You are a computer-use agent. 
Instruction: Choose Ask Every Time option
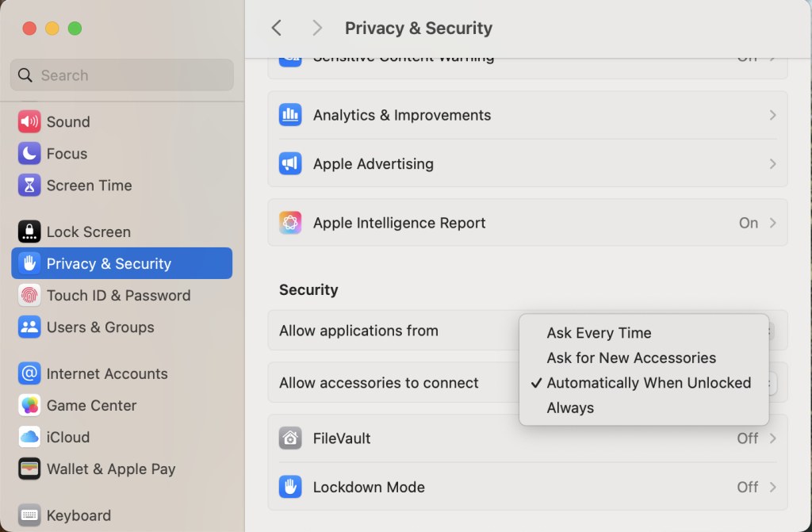click(x=599, y=333)
